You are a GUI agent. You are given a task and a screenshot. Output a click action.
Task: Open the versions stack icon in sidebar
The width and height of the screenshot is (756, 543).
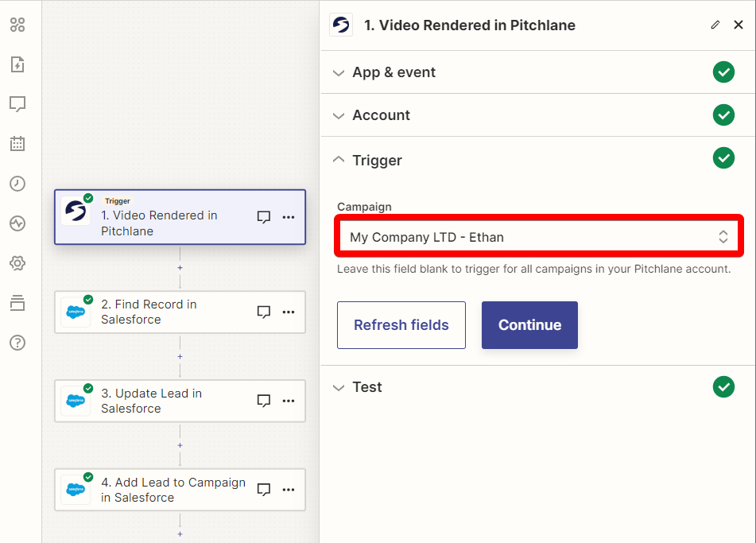coord(17,303)
